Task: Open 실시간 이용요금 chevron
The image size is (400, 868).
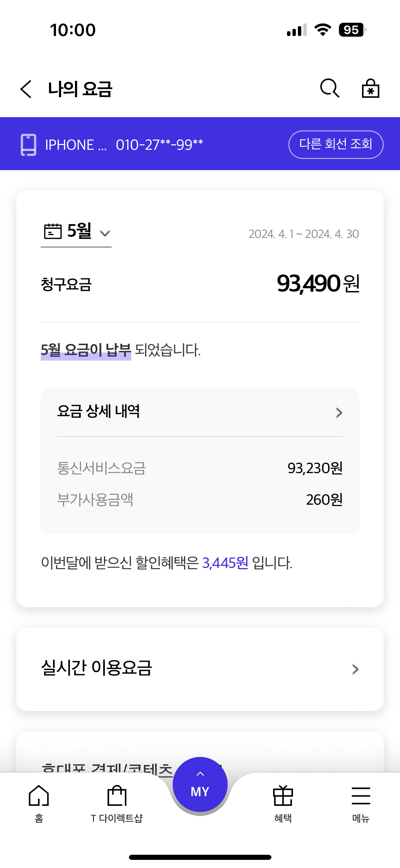Action: tap(355, 669)
